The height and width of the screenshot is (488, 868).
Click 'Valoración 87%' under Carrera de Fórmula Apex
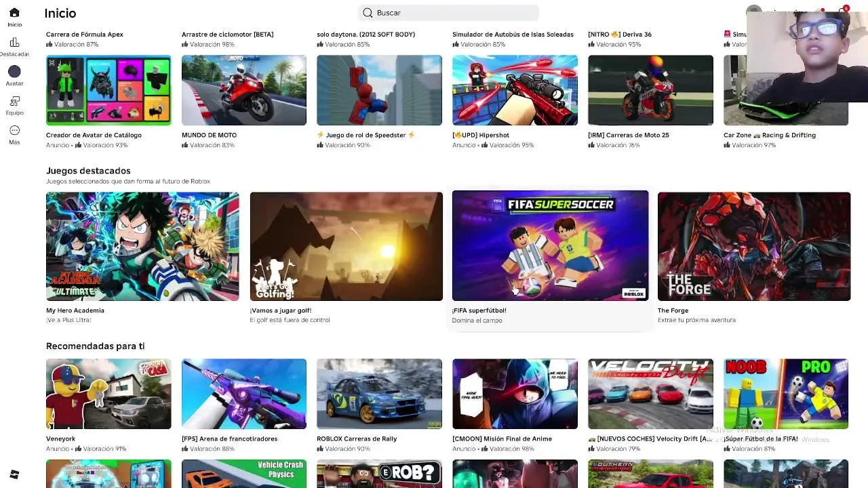pos(76,45)
